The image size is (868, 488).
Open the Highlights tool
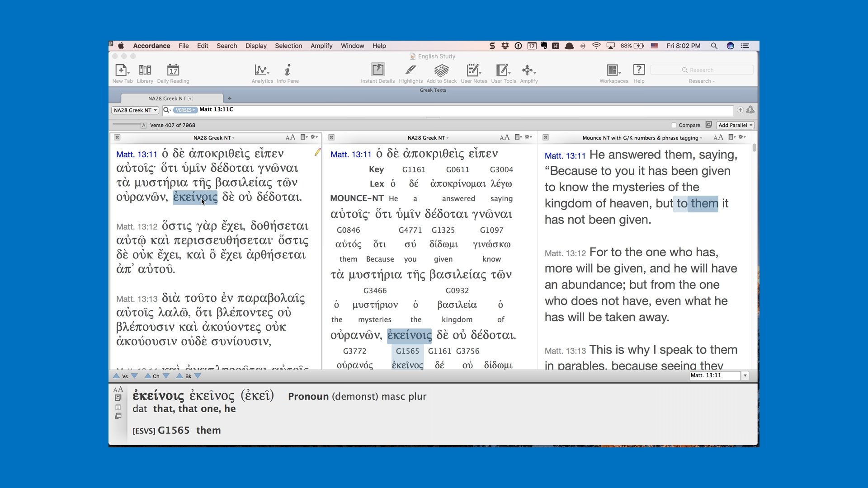point(410,70)
